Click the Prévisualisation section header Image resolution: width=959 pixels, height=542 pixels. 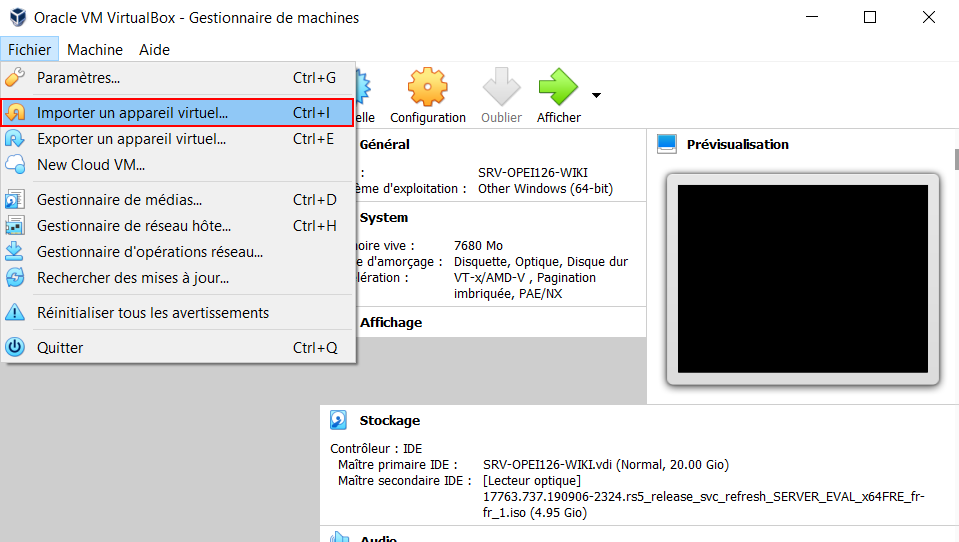738,144
